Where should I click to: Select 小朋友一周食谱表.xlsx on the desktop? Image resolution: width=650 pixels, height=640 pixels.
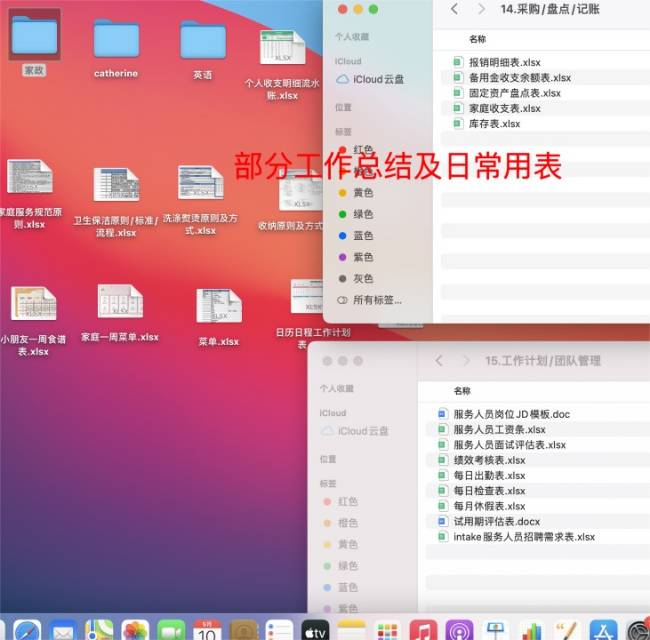[x=33, y=303]
